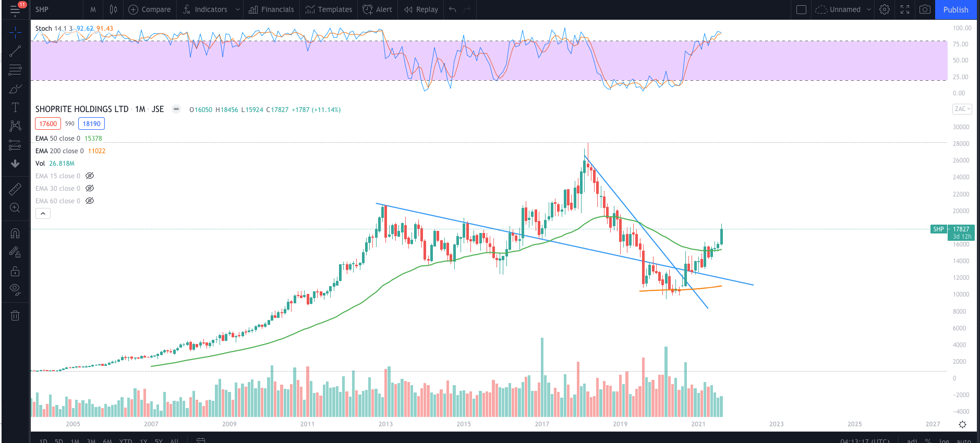Enable magnet mode in left toolbar

15,233
